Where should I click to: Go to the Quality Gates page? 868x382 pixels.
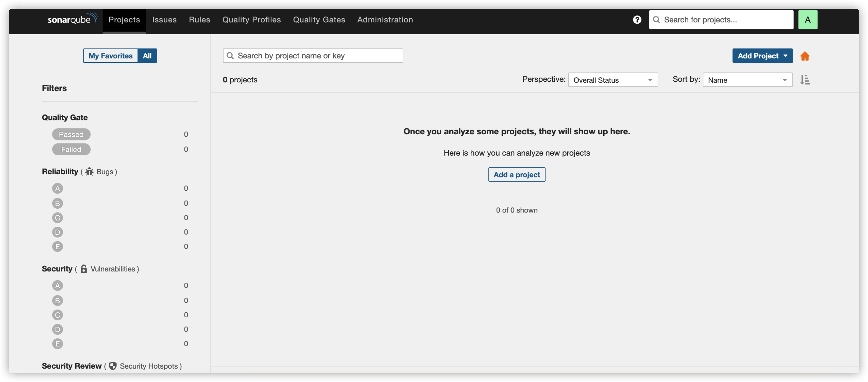click(319, 19)
